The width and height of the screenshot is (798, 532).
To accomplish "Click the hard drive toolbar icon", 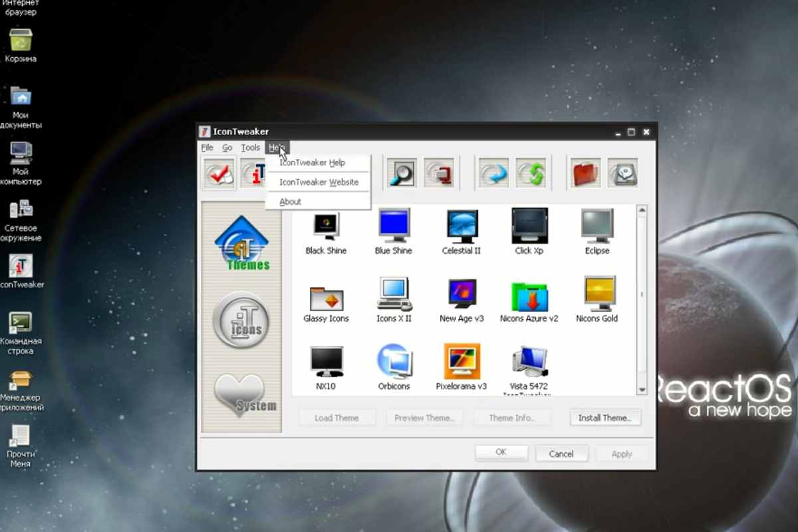I will click(622, 174).
